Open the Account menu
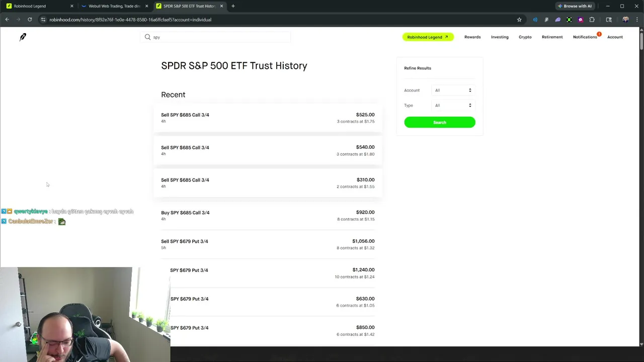Screen dimensions: 644x362 [615, 37]
